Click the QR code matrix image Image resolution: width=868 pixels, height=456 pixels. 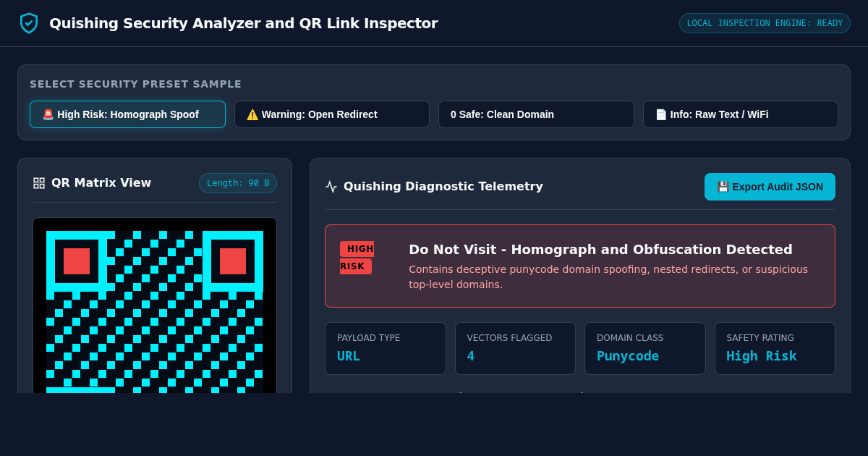155,305
